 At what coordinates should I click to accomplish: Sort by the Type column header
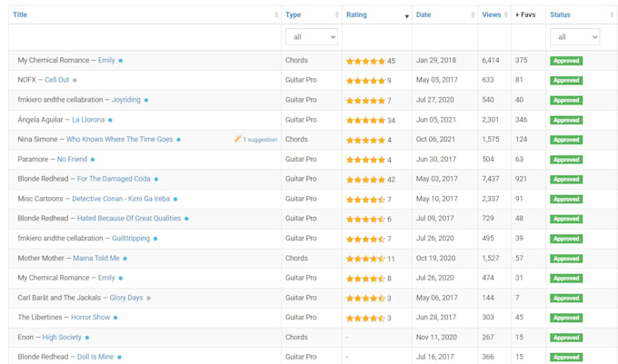pyautogui.click(x=293, y=15)
